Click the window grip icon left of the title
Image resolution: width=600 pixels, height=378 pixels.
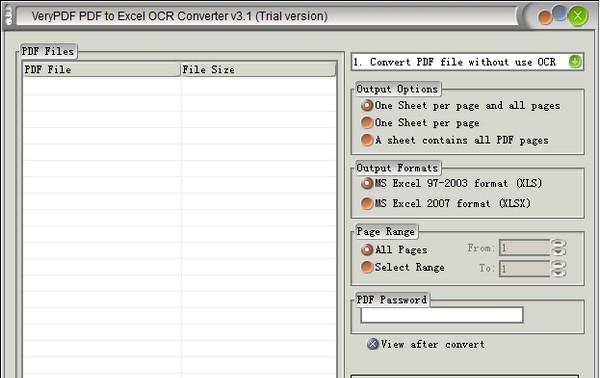tap(8, 16)
